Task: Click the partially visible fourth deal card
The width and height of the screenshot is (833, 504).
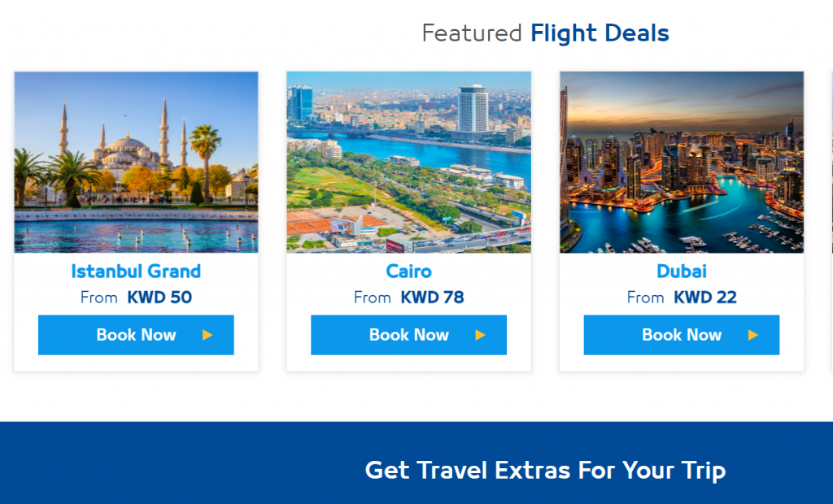Action: pos(831,221)
